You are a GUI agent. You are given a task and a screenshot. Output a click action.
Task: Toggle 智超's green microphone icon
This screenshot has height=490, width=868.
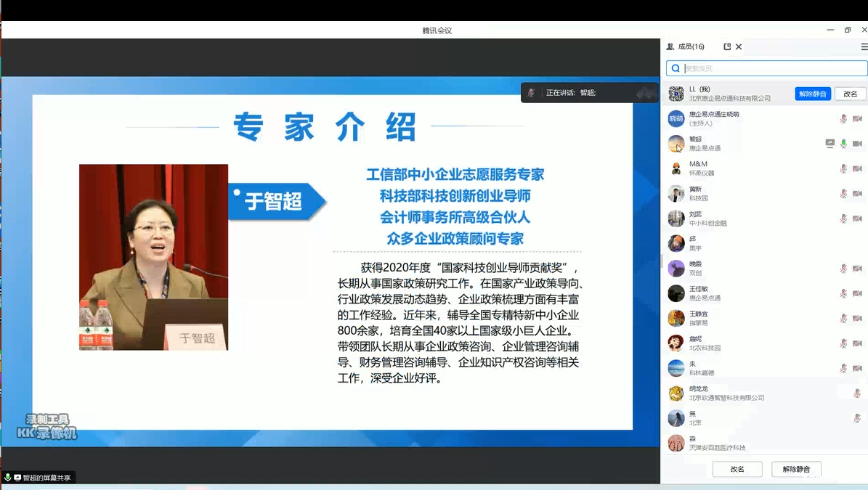coord(844,144)
